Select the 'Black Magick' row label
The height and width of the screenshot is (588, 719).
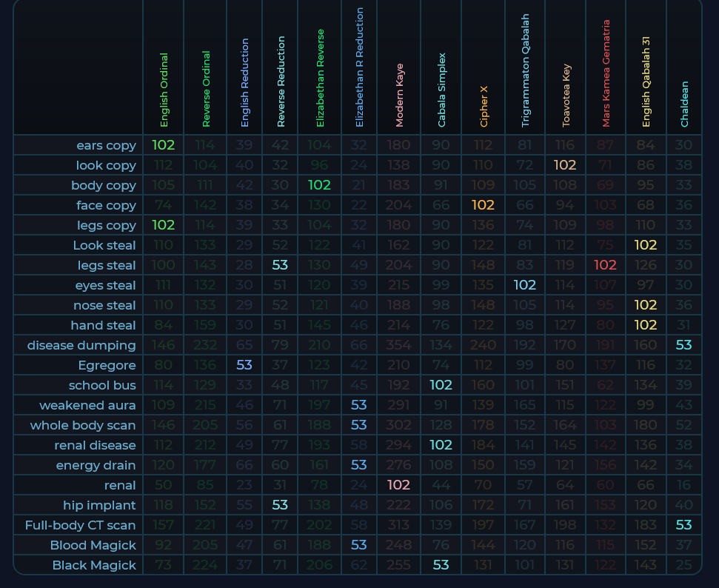tap(94, 565)
